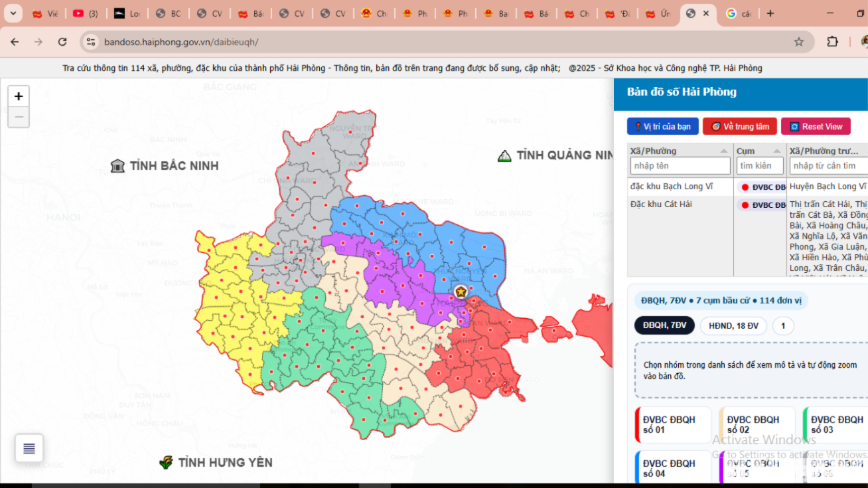Click the site information icon in address bar
The height and width of the screenshot is (488, 868).
tap(91, 42)
